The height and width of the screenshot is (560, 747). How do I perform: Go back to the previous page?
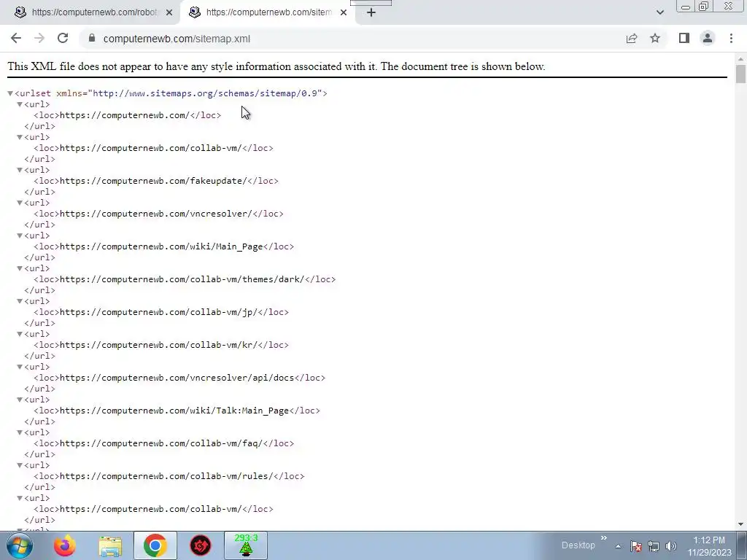point(16,39)
